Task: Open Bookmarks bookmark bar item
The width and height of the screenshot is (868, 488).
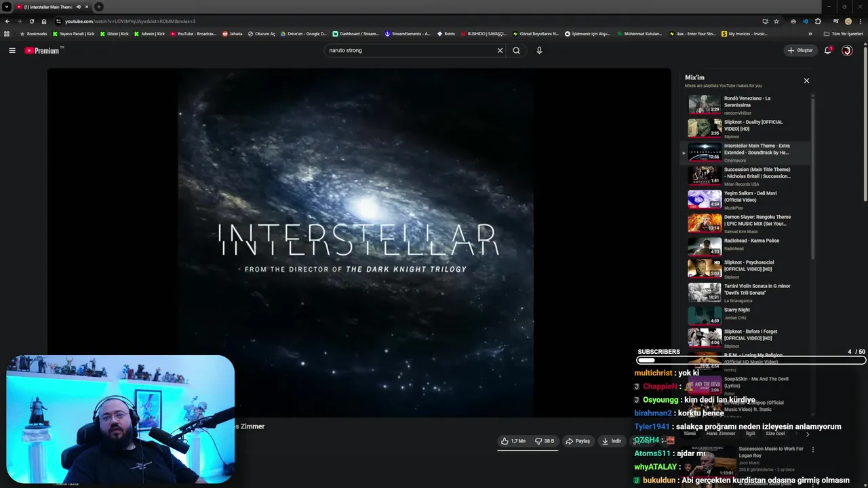Action: pos(33,33)
